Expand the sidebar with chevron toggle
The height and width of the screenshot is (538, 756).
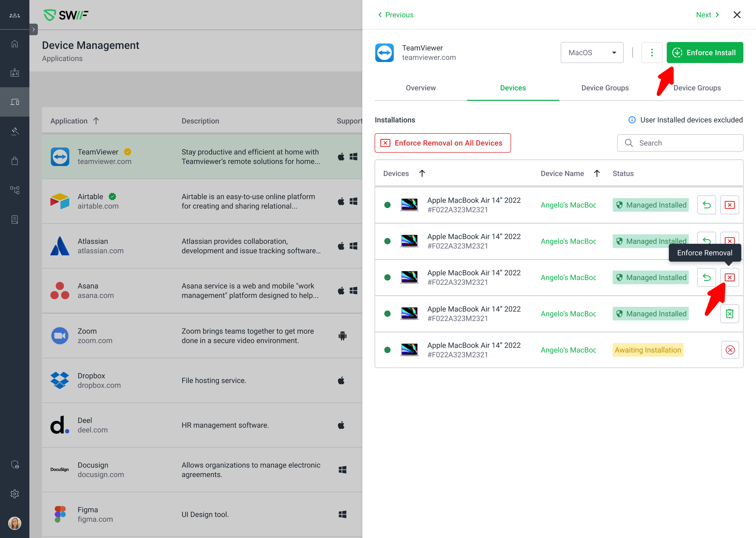33,29
